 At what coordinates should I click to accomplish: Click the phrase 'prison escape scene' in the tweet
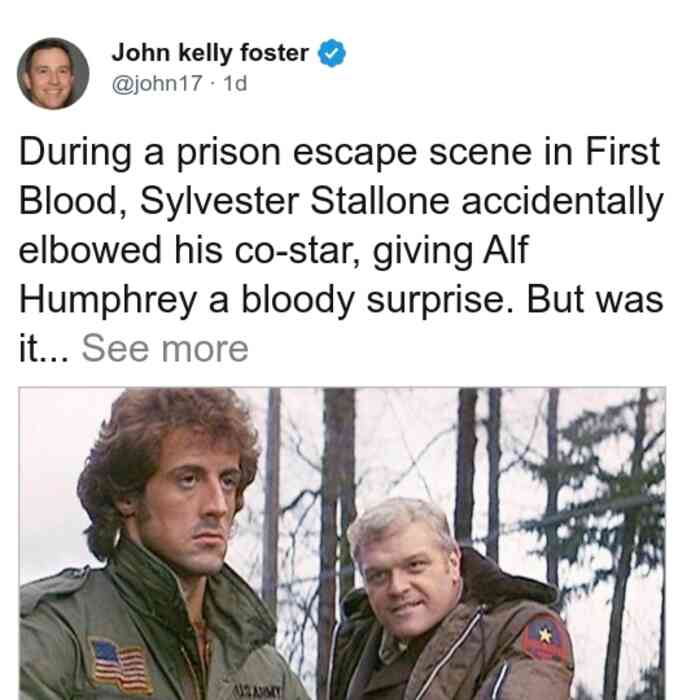click(x=354, y=153)
